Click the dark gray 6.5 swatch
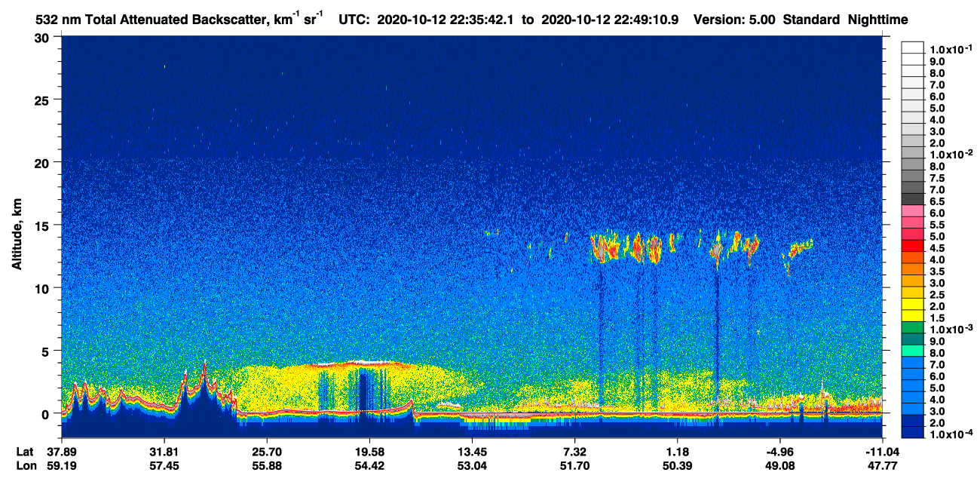 point(912,200)
